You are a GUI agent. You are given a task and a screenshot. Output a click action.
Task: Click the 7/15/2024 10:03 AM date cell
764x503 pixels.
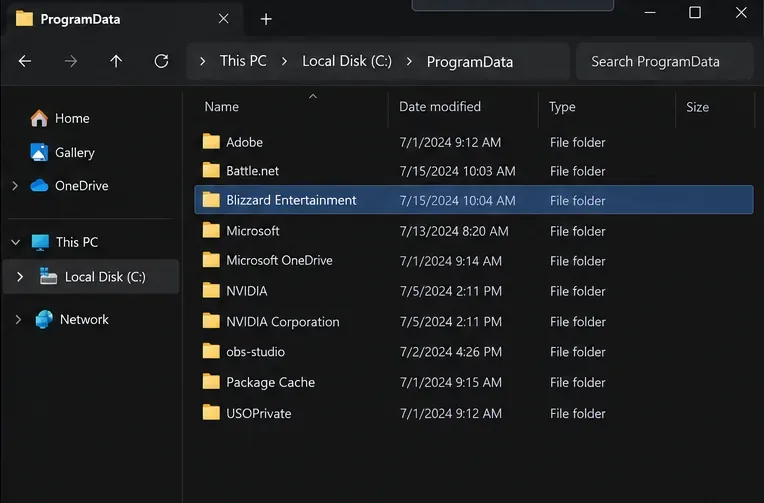pyautogui.click(x=458, y=171)
